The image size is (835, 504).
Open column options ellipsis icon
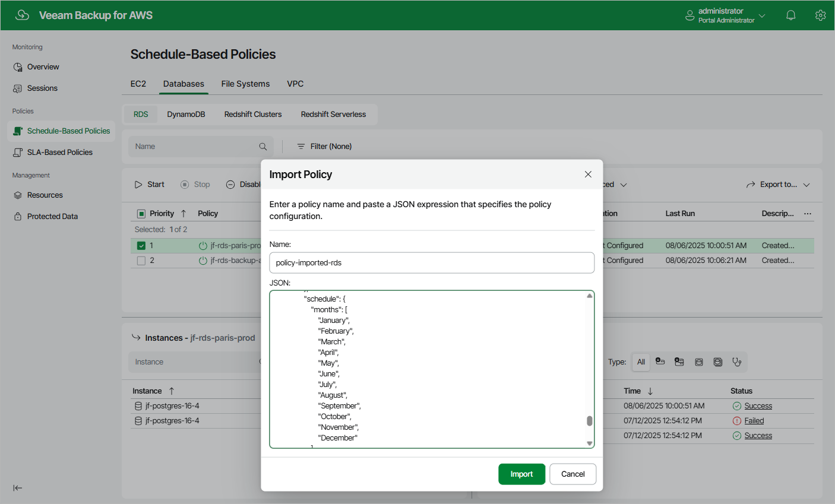(x=808, y=214)
